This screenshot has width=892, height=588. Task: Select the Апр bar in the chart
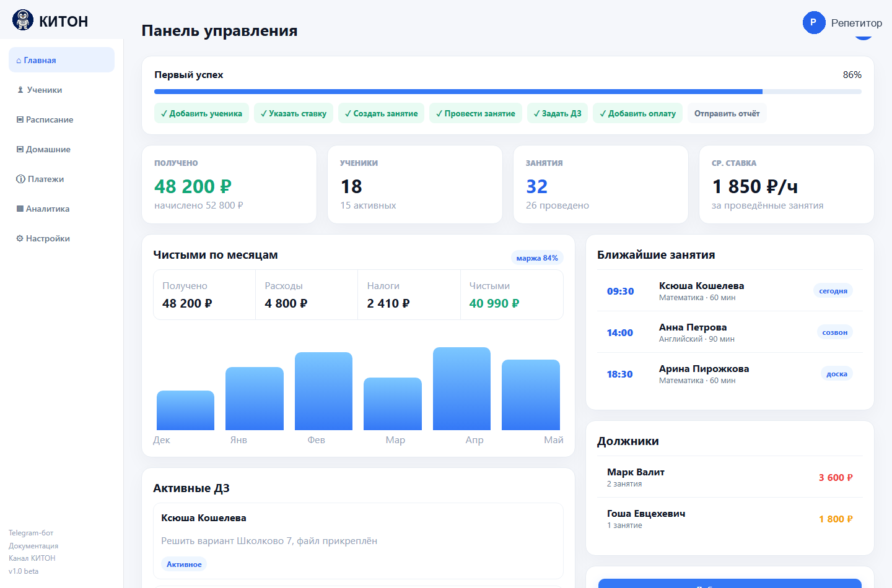click(461, 389)
